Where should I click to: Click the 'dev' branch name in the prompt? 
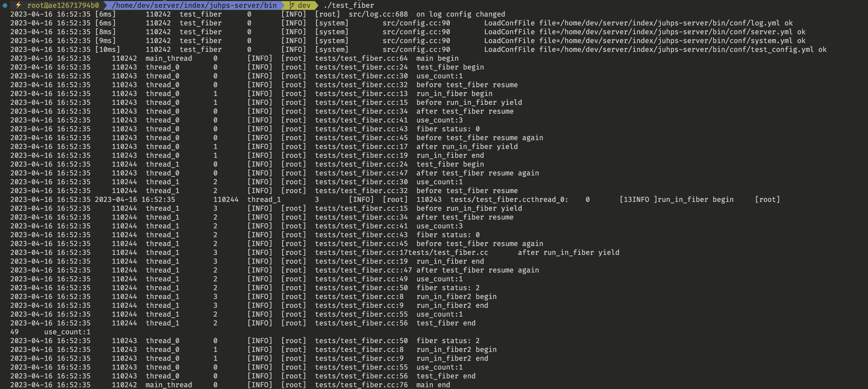pos(304,5)
